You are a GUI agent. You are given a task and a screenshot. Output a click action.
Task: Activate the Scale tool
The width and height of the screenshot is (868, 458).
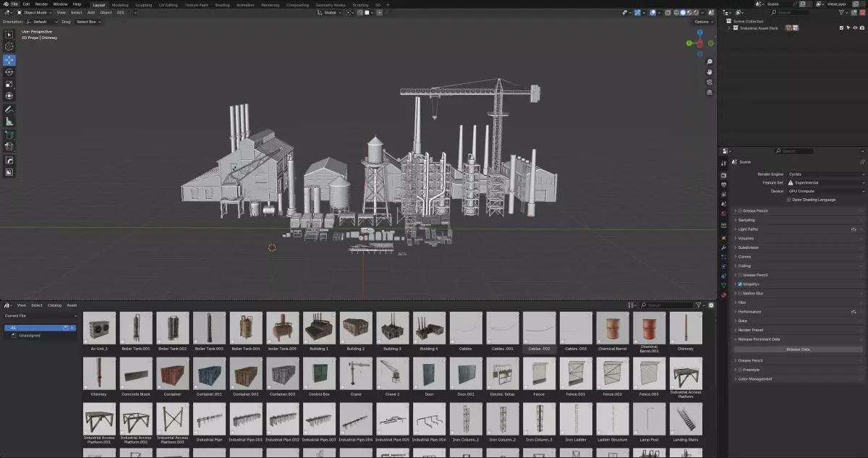9,84
